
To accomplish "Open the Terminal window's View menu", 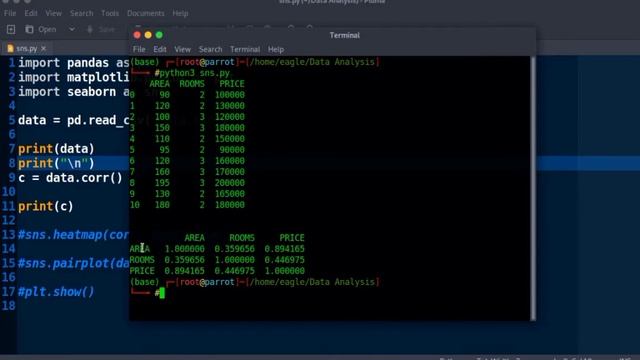I will coord(182,49).
